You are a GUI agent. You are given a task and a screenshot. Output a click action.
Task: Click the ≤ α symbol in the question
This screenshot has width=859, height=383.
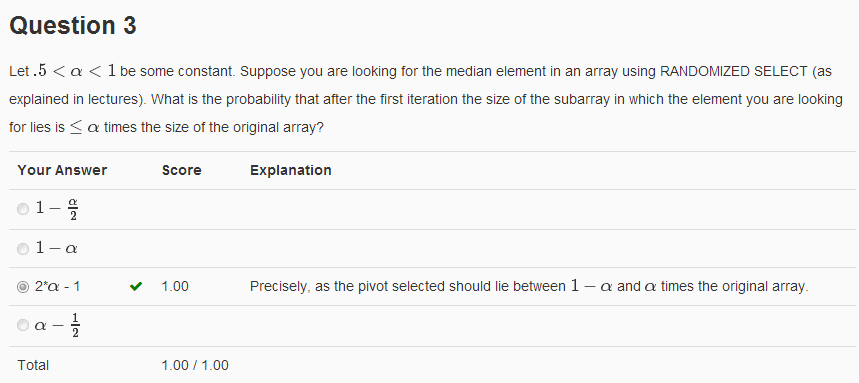tap(84, 128)
